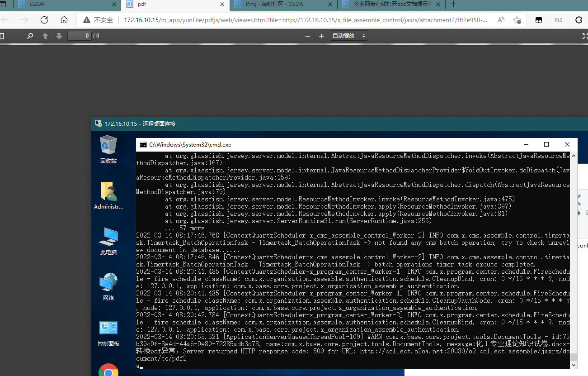Select the 此电脑 desktop icon
The height and width of the screenshot is (376, 588).
click(x=108, y=241)
